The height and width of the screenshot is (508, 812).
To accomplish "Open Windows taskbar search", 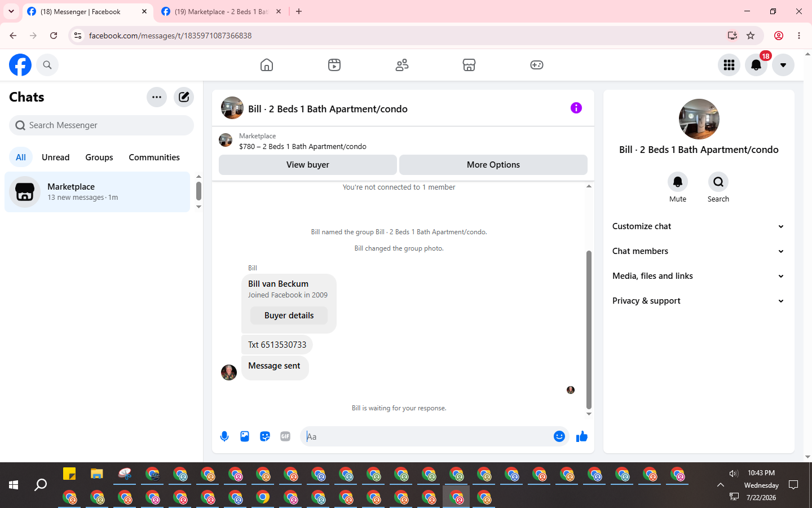I will 41,485.
